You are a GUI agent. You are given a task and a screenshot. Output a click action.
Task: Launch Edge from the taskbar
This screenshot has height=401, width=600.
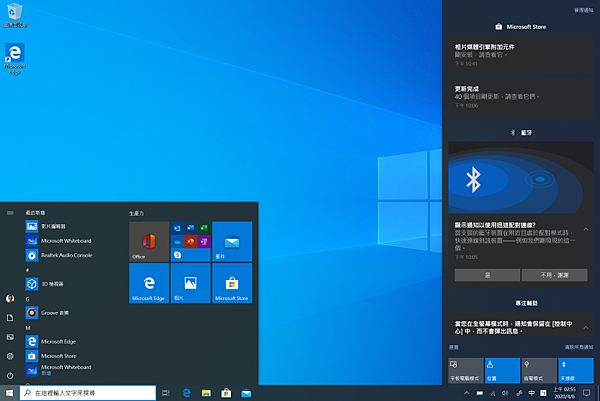click(187, 393)
